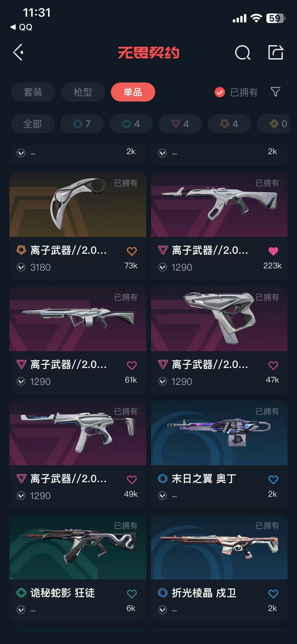Like the 末日之翼 奥丁 skin
The image size is (297, 644).
pos(273,479)
